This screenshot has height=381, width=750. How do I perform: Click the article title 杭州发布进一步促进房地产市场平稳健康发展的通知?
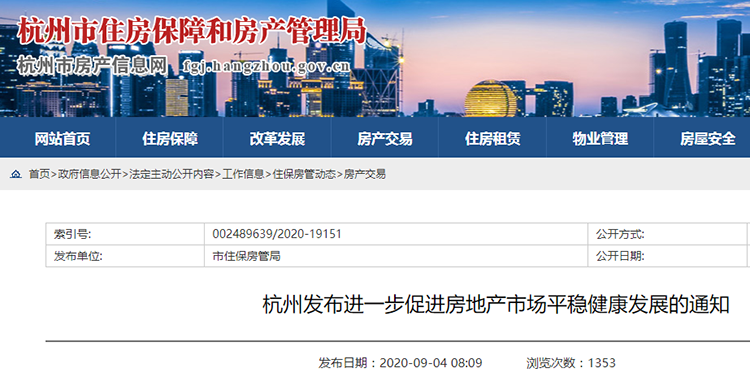click(x=496, y=305)
